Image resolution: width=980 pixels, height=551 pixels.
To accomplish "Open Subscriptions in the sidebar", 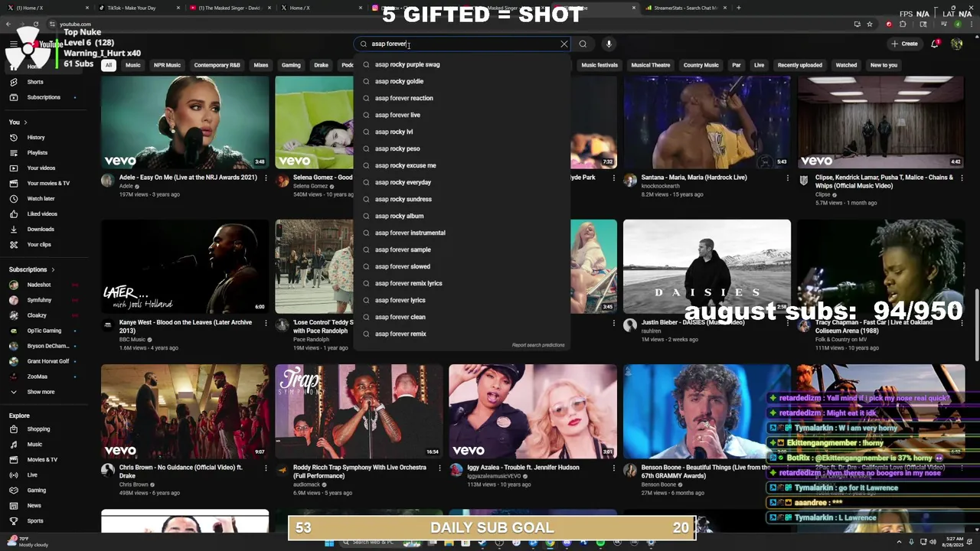I will [44, 97].
